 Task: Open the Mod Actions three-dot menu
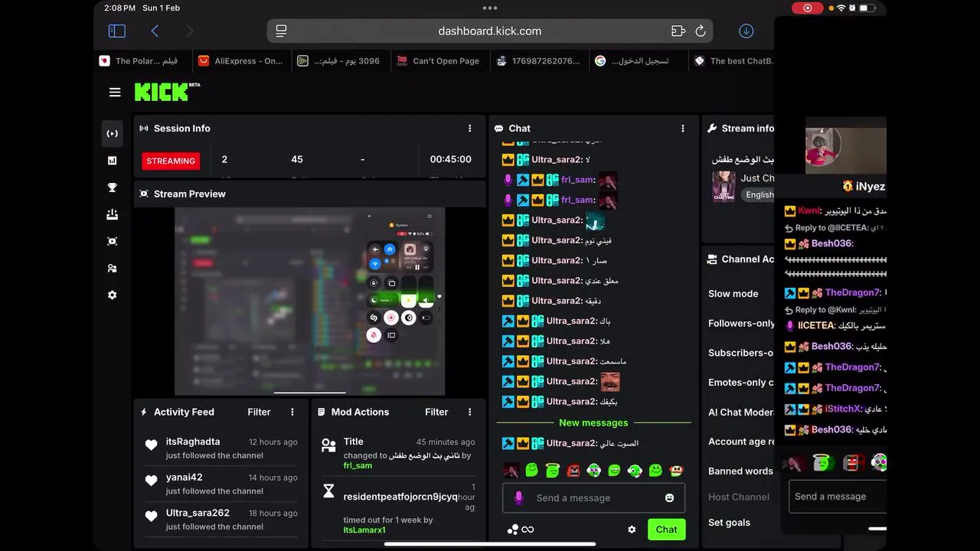click(x=470, y=412)
